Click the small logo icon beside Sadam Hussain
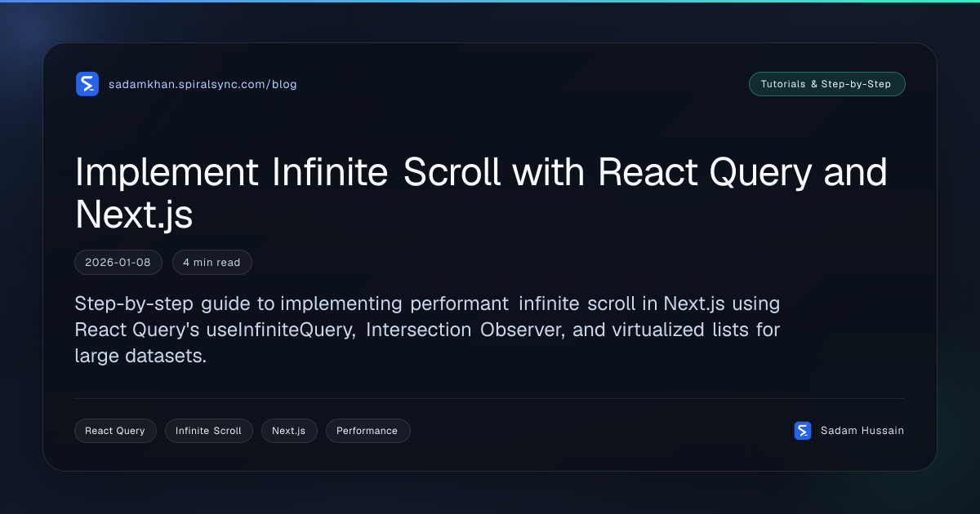Image resolution: width=980 pixels, height=514 pixels. point(803,431)
